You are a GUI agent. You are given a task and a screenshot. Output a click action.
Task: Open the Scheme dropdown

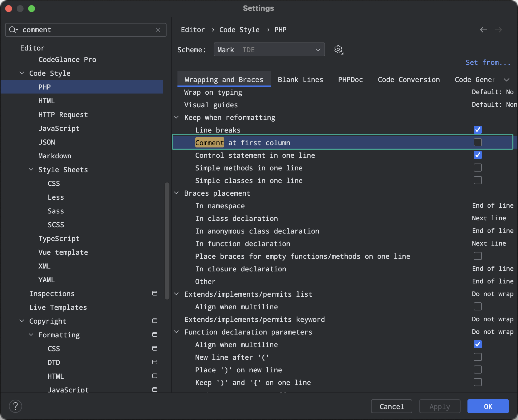269,50
